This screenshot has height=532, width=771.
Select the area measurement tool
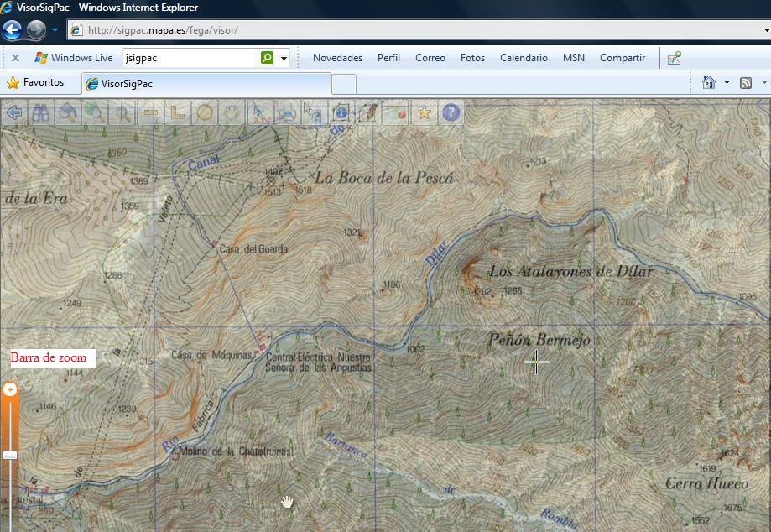pos(177,112)
